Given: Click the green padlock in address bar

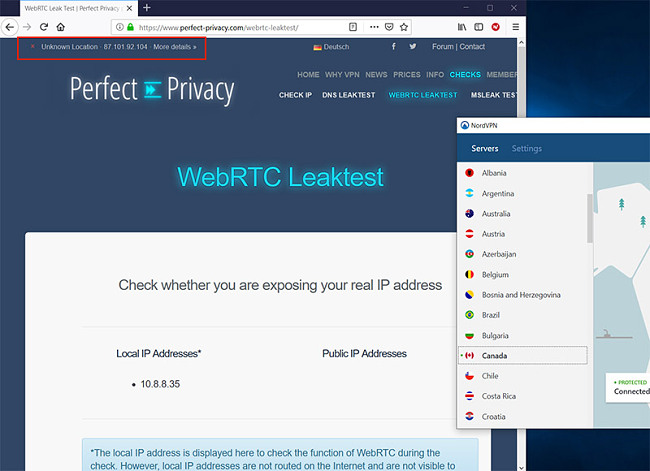Looking at the screenshot, I should [130, 27].
